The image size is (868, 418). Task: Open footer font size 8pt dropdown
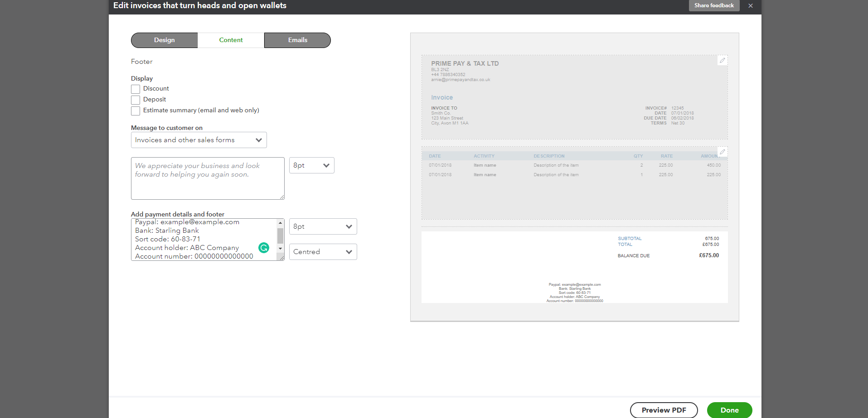[323, 226]
